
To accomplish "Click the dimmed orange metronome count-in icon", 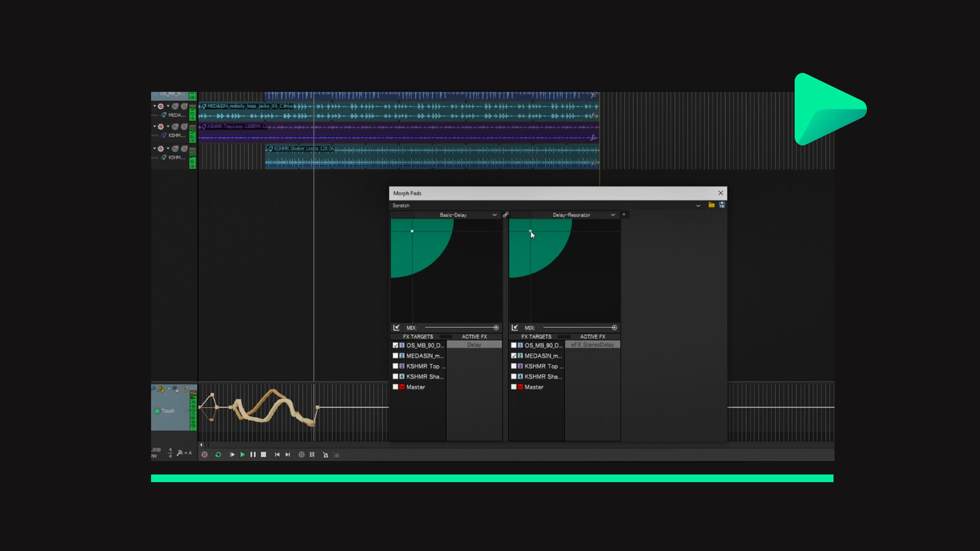I will click(x=336, y=455).
